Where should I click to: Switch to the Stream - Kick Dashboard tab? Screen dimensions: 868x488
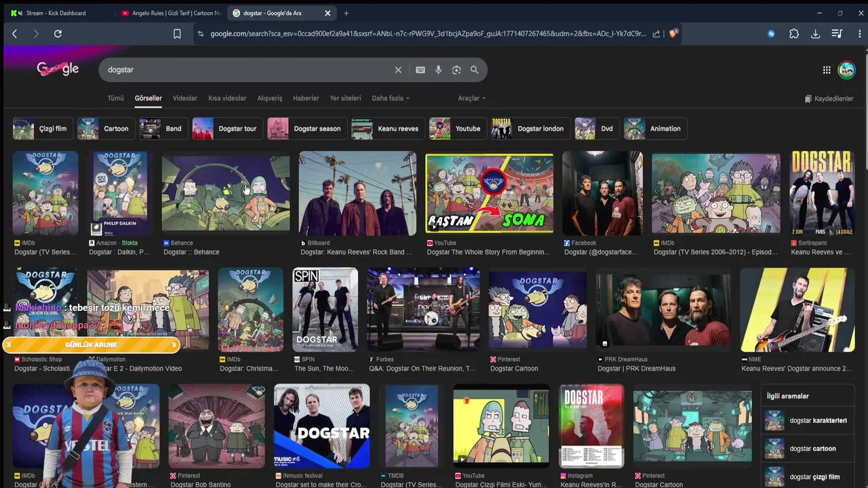pos(56,13)
